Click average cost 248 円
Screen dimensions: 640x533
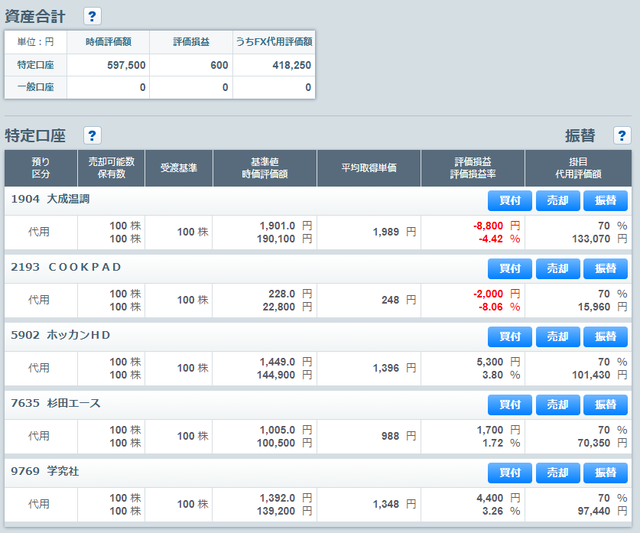pos(399,300)
